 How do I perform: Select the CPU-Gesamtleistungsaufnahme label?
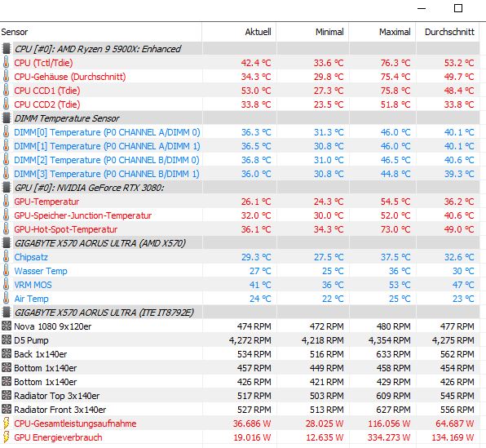[75, 424]
